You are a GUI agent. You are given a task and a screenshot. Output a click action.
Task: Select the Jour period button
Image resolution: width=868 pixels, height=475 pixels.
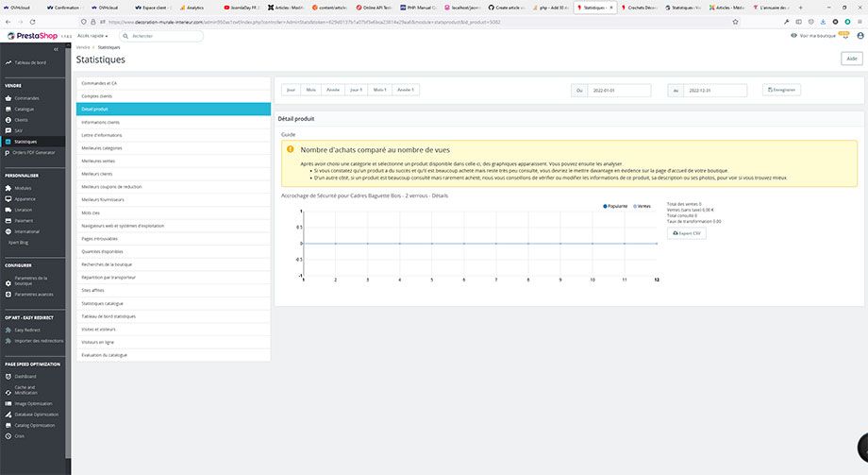291,90
